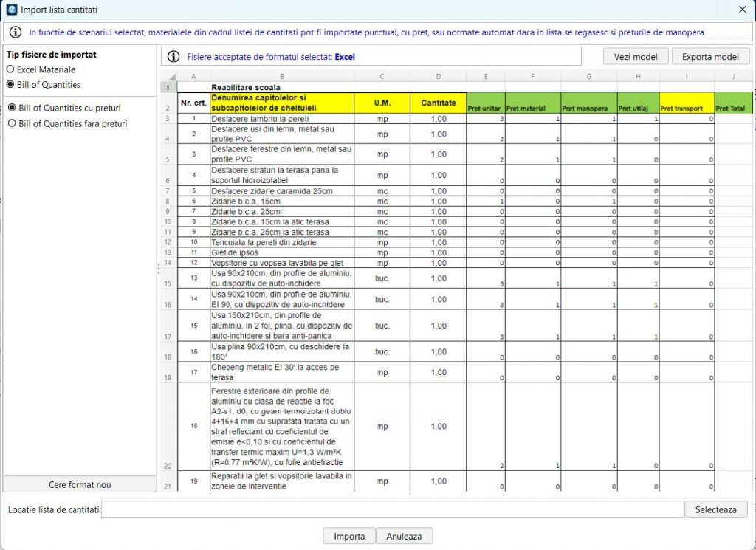Click the 'U.M.' column header
Image resolution: width=756 pixels, height=550 pixels.
point(382,103)
